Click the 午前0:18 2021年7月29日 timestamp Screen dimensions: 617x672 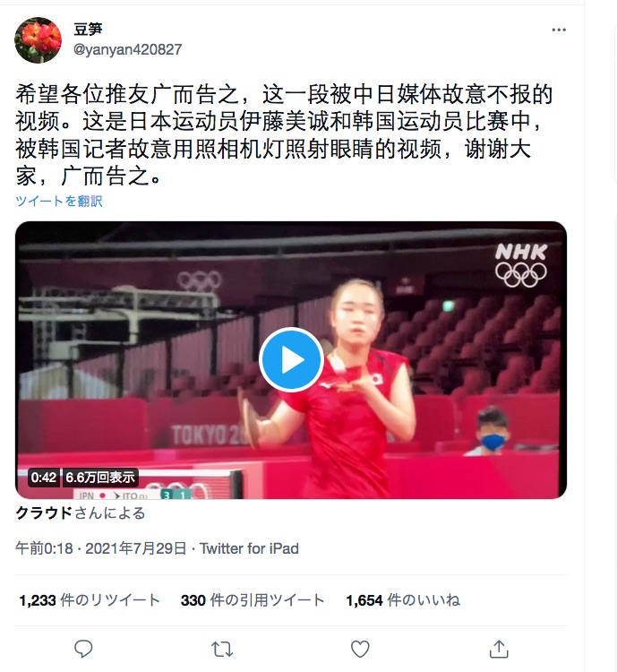pyautogui.click(x=100, y=548)
